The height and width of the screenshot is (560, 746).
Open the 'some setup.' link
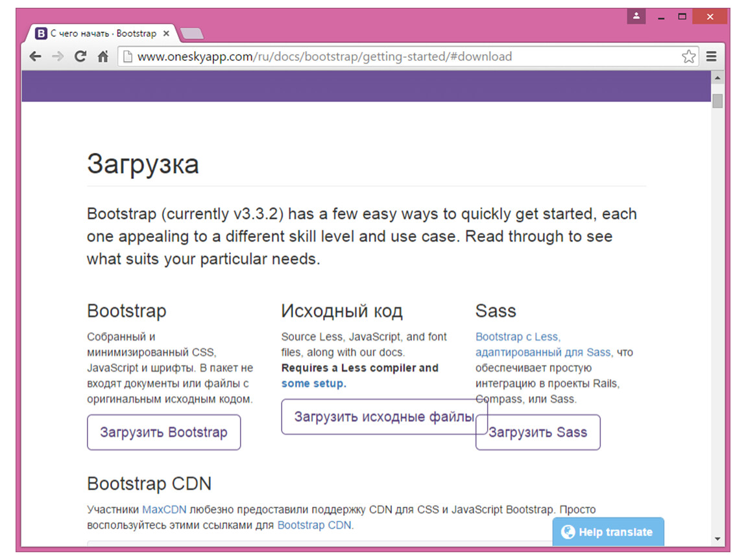tap(313, 383)
